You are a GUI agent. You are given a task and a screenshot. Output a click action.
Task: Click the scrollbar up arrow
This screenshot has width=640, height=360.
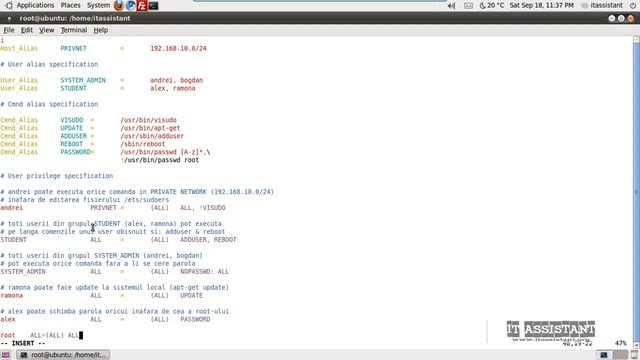pos(636,39)
